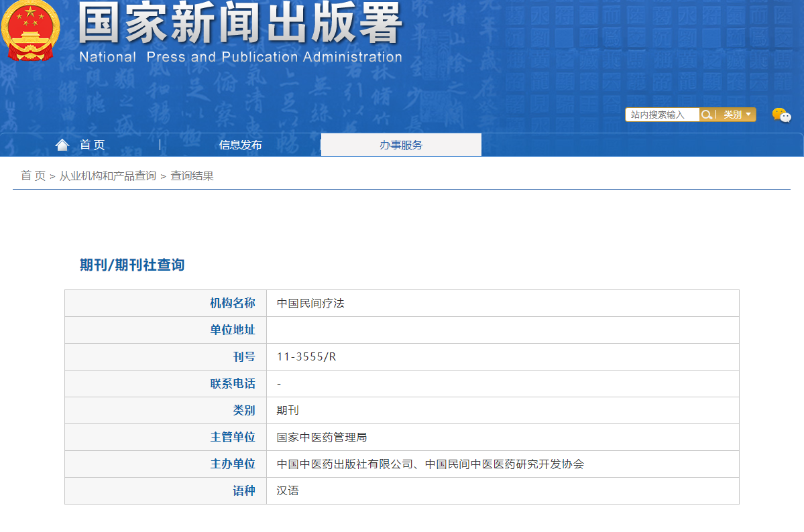Viewport: 804px width, 532px height.
Task: Select the 中国民间疗法 institution name cell
Action: (310, 303)
